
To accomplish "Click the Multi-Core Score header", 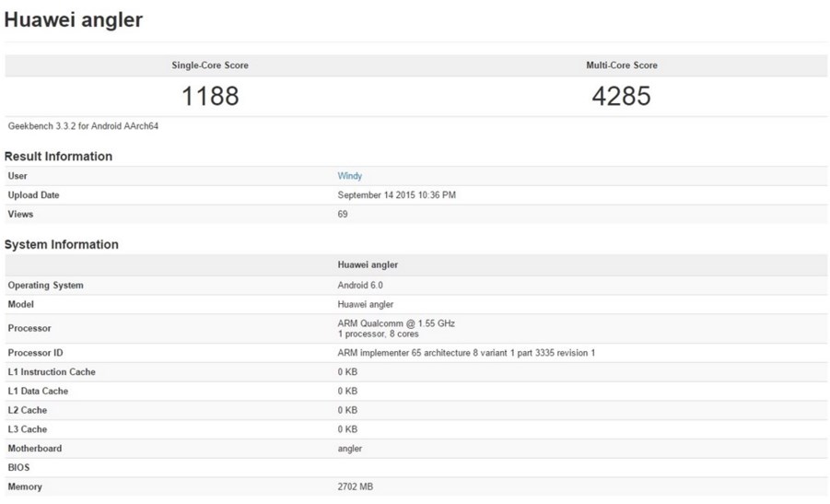I will (x=622, y=65).
